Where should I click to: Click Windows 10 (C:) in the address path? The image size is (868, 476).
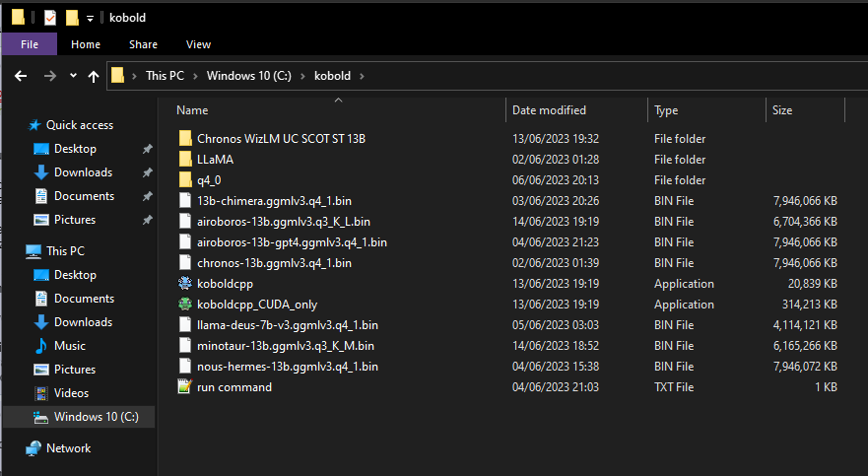click(x=249, y=76)
